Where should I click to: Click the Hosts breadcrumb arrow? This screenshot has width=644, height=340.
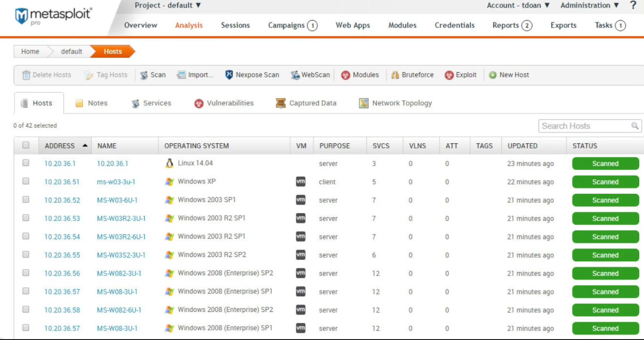tap(113, 51)
